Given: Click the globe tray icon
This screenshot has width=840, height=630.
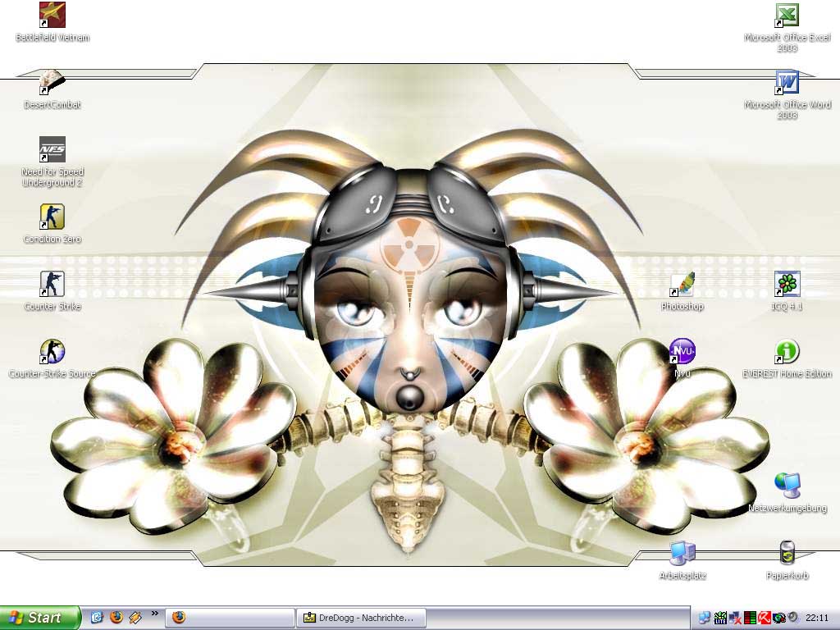Looking at the screenshot, I should click(x=779, y=619).
